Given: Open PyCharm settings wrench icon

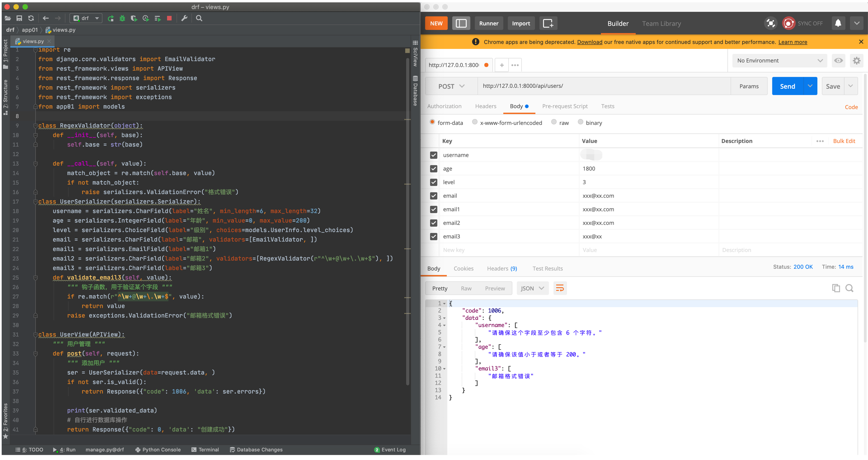Looking at the screenshot, I should [184, 18].
